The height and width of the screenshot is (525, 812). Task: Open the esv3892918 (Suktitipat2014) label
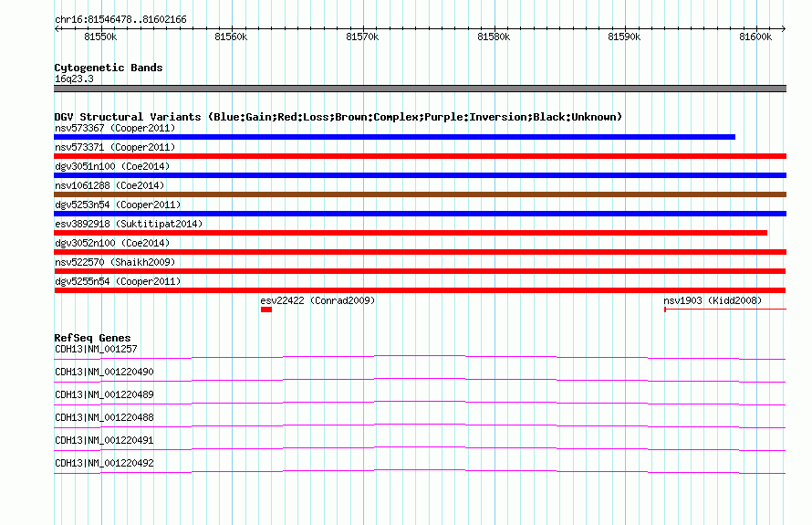coord(129,224)
